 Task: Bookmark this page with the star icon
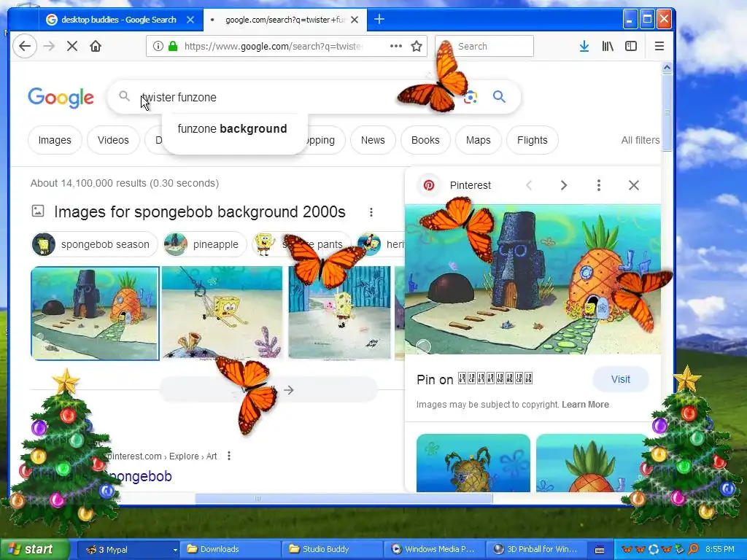pyautogui.click(x=417, y=46)
